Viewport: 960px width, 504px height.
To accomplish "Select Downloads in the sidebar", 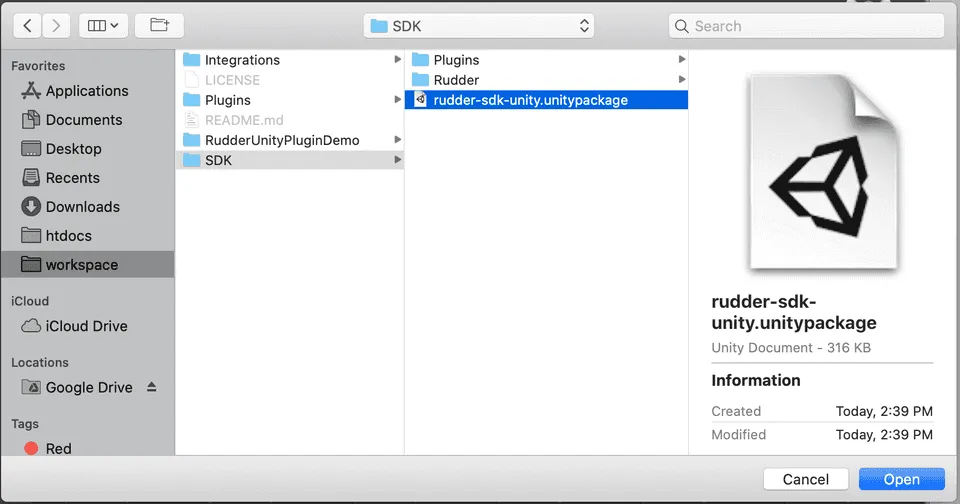I will pyautogui.click(x=82, y=207).
